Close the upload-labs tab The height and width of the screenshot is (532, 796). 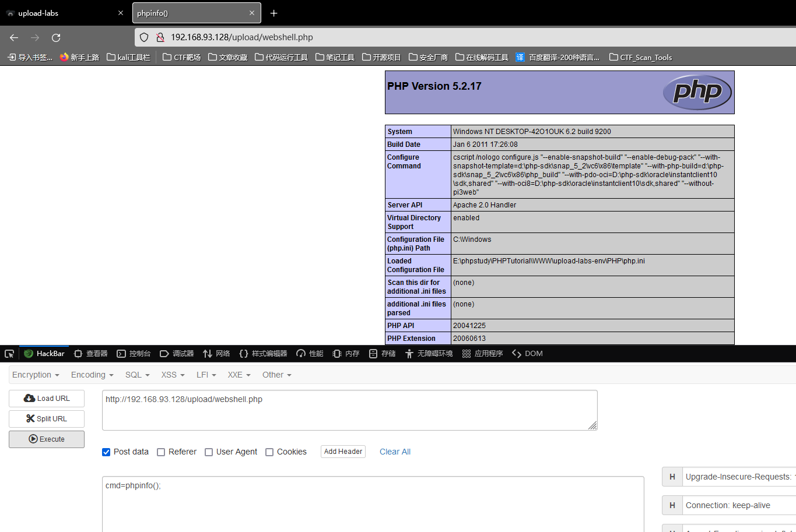[x=121, y=13]
